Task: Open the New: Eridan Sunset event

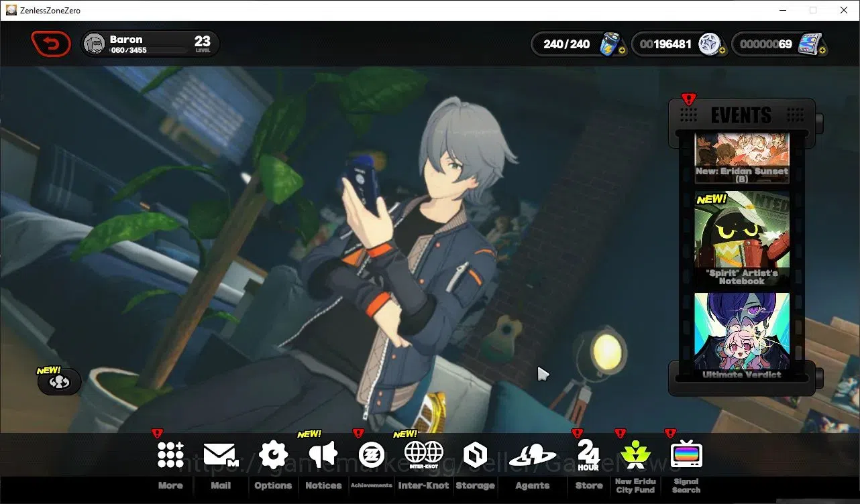Action: pos(741,157)
